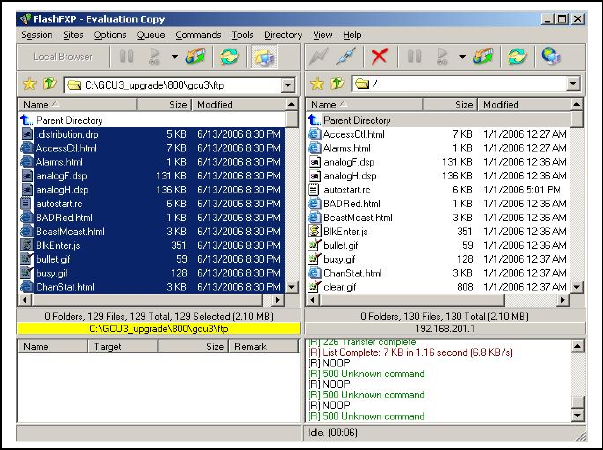Click the left pane transfer files icon
This screenshot has height=450, width=603.
tap(195, 57)
